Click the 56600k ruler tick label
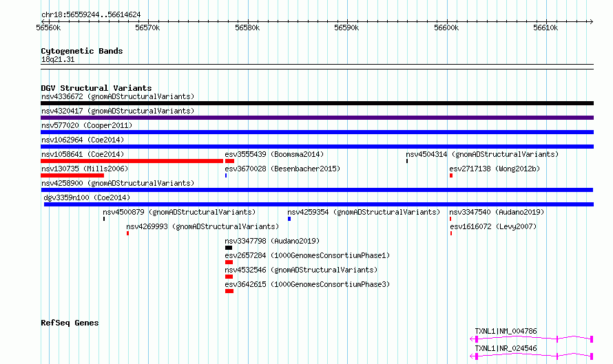The image size is (613, 364). (x=446, y=28)
